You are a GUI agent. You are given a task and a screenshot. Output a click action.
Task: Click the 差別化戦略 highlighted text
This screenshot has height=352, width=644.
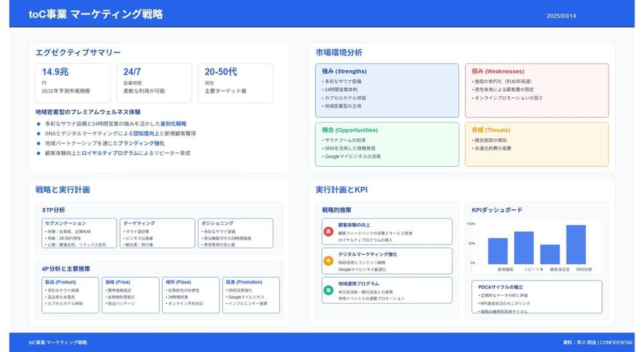tap(174, 123)
